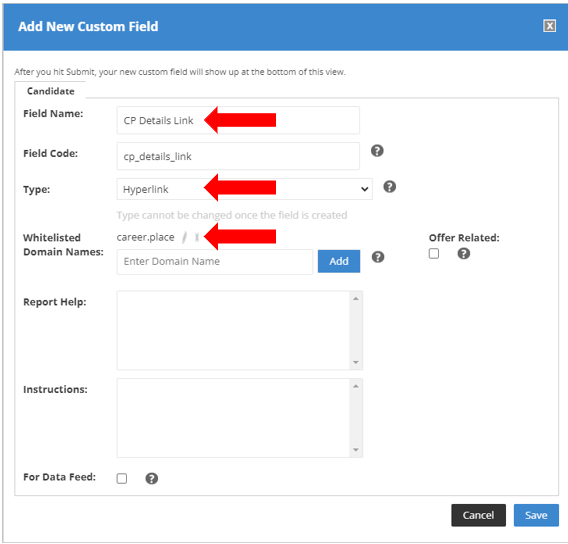The width and height of the screenshot is (568, 544).
Task: Cancel the custom field creation
Action: (478, 515)
